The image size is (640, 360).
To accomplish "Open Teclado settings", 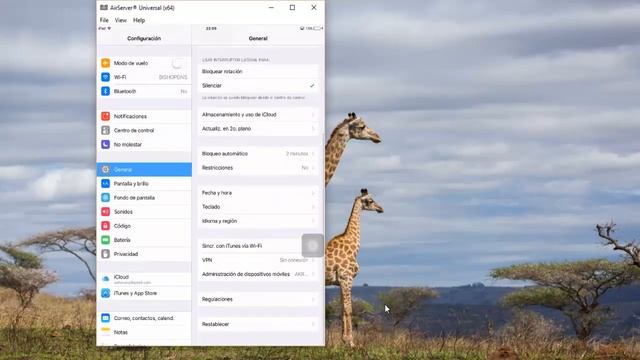I will pyautogui.click(x=258, y=207).
